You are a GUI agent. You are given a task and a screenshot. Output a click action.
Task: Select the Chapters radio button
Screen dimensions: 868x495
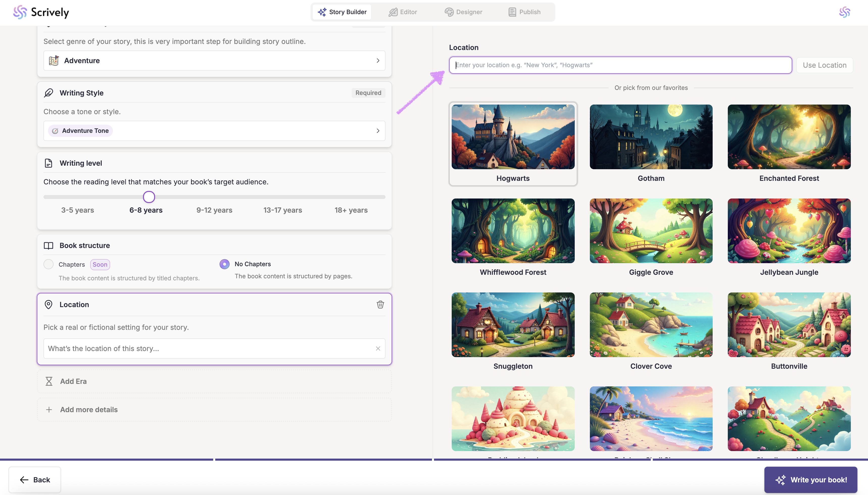coord(49,264)
